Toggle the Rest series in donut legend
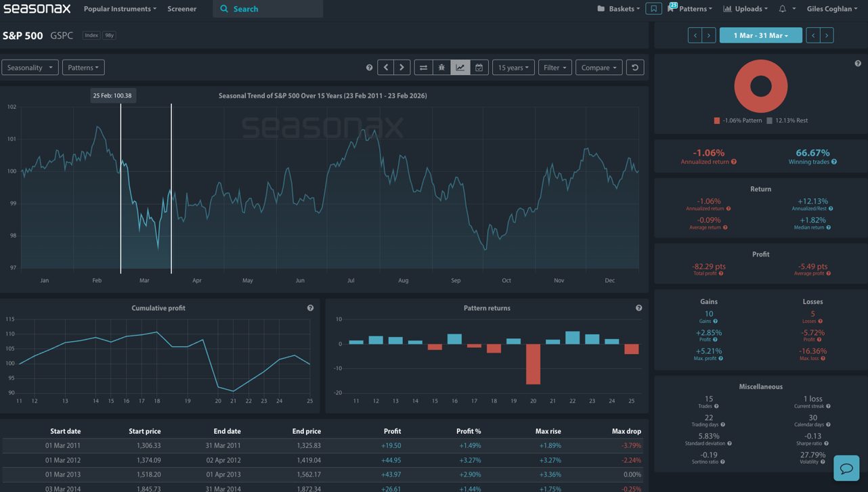 [x=787, y=120]
